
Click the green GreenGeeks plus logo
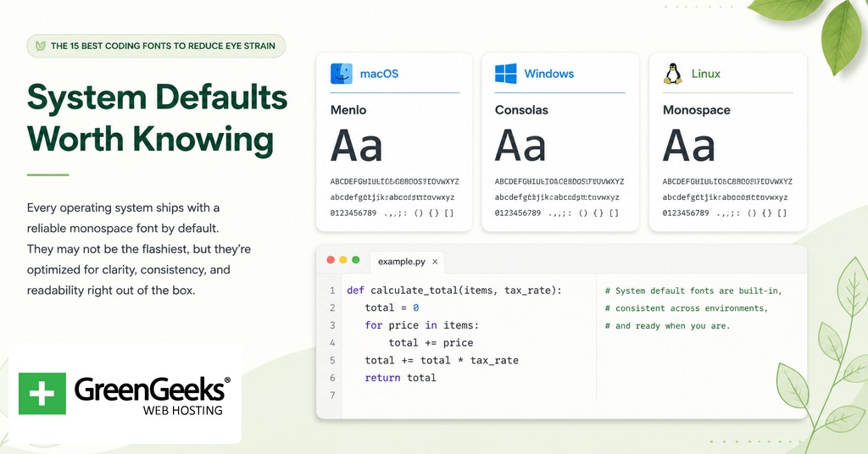tap(42, 393)
